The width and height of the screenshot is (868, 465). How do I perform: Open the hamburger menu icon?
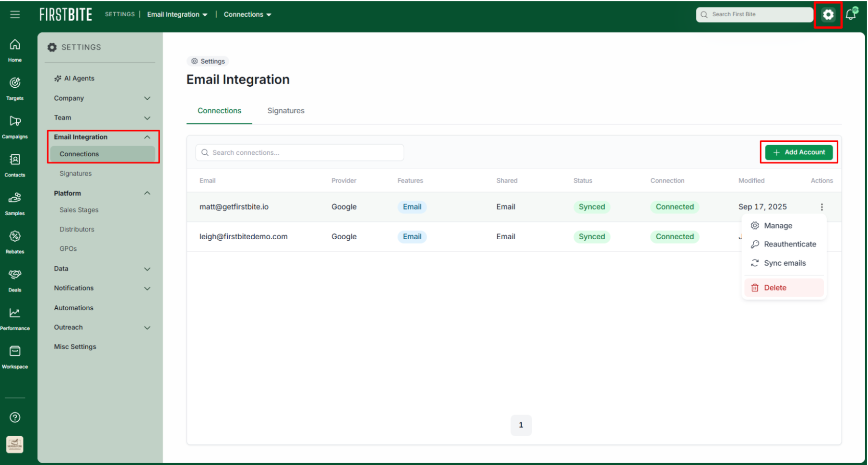[15, 14]
